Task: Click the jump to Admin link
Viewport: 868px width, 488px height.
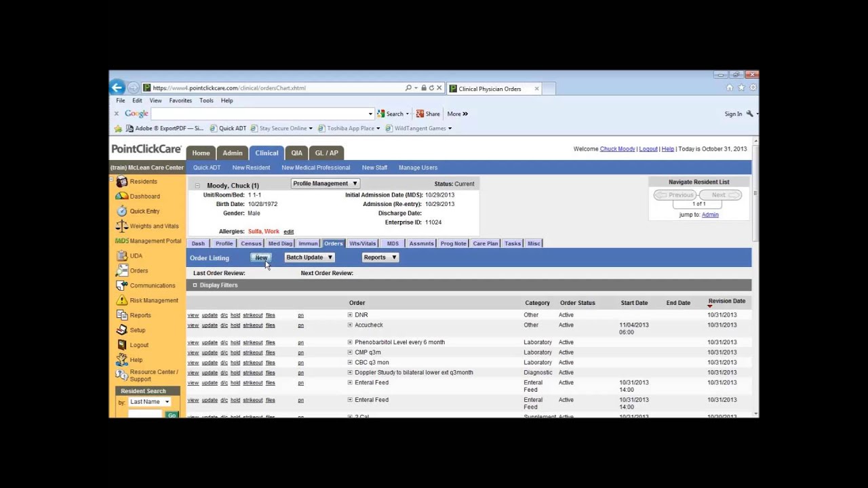Action: coord(710,215)
